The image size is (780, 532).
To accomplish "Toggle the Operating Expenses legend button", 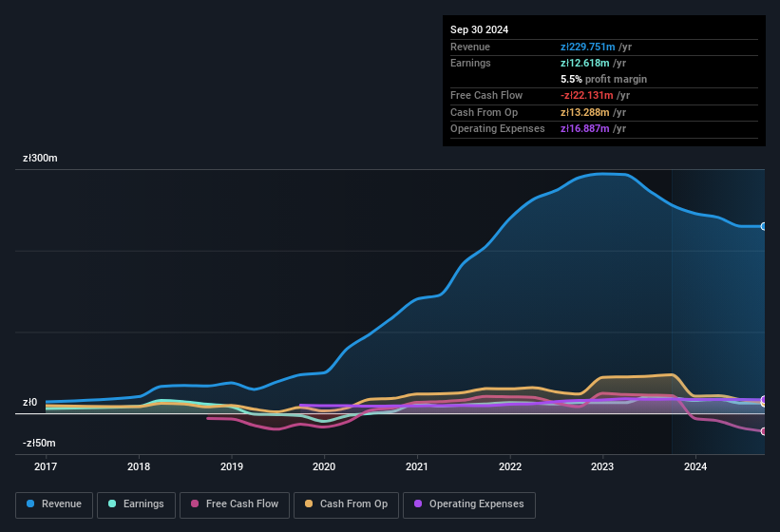I will [x=468, y=504].
